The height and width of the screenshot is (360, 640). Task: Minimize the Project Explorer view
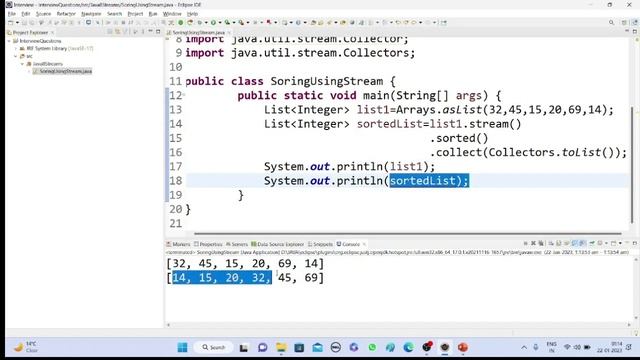[x=150, y=32]
